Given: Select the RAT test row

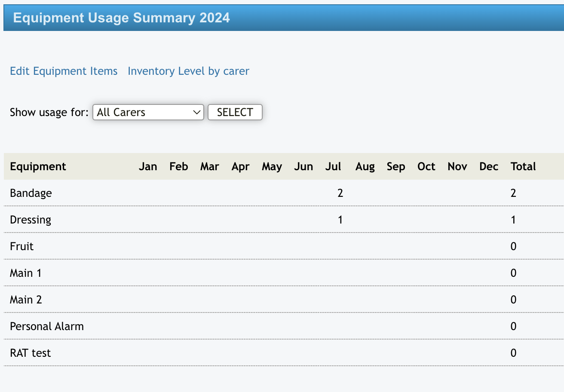Looking at the screenshot, I should (x=31, y=353).
